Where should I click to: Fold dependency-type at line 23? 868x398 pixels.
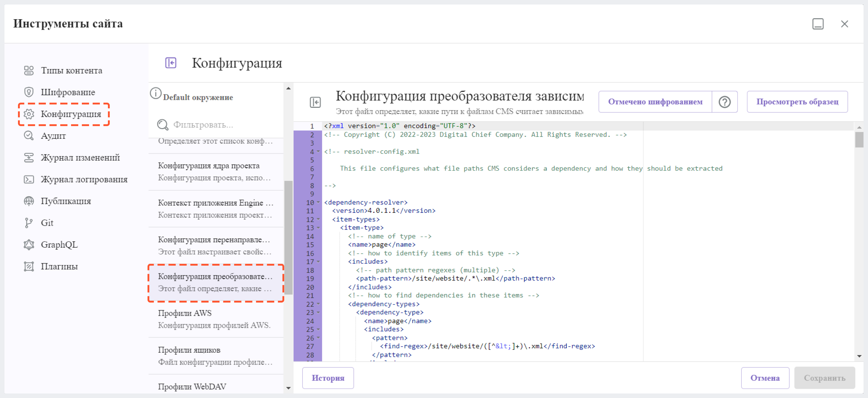tap(318, 312)
